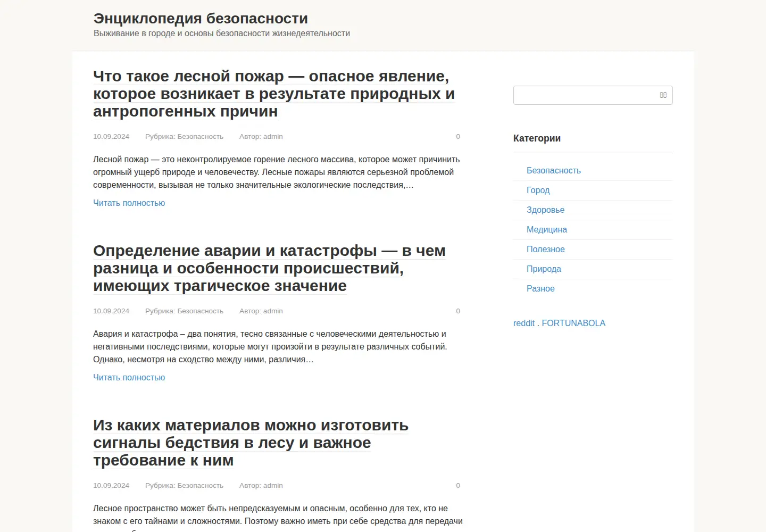Screen dimensions: 766x532
Task: Click excerpt starting Авария и катастрофа – два понятия
Action: coord(270,346)
